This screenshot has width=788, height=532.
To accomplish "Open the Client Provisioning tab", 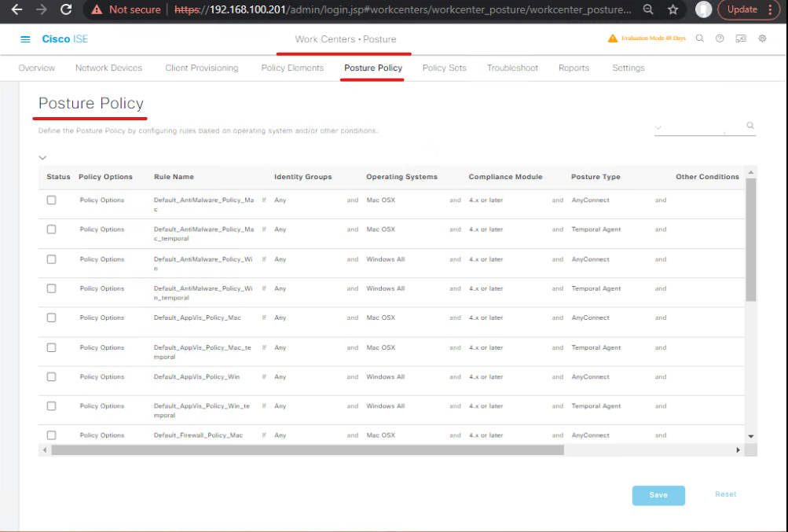I will [x=202, y=68].
